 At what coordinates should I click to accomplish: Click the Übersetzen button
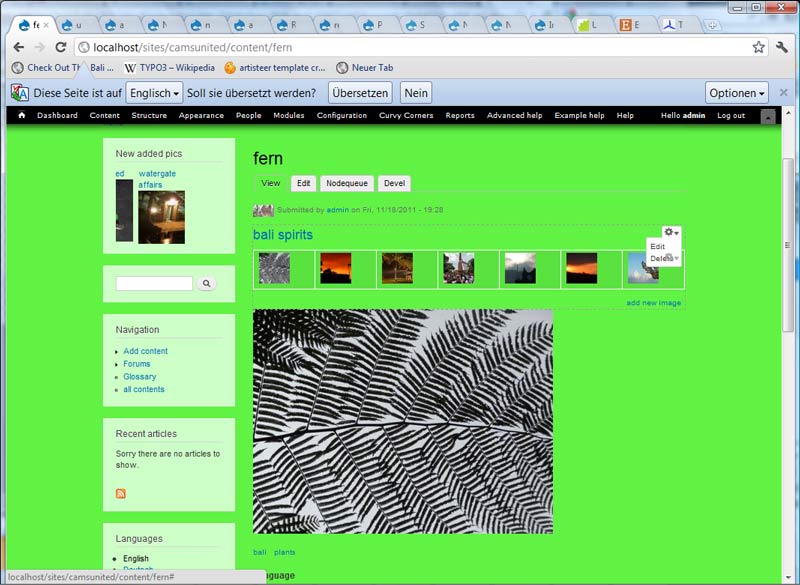coord(360,93)
